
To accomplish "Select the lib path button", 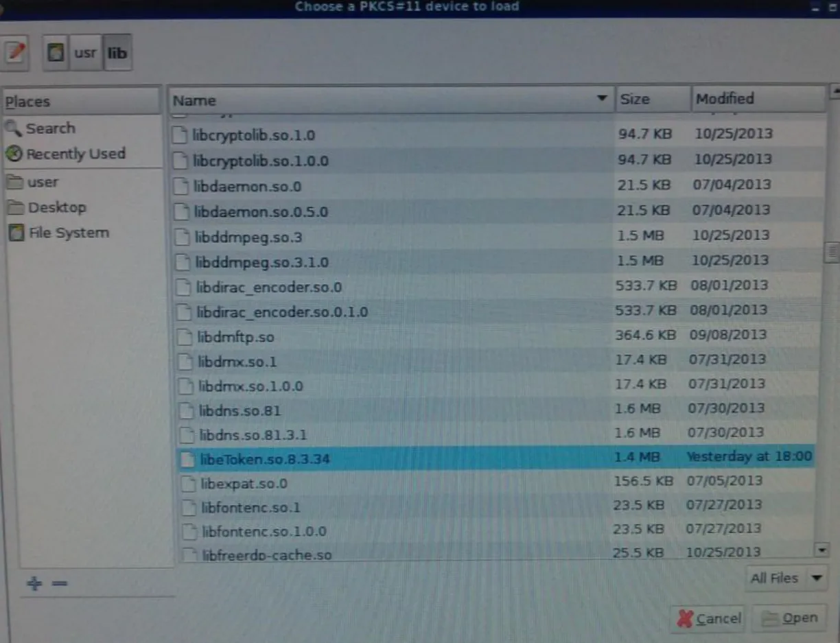I will point(117,54).
